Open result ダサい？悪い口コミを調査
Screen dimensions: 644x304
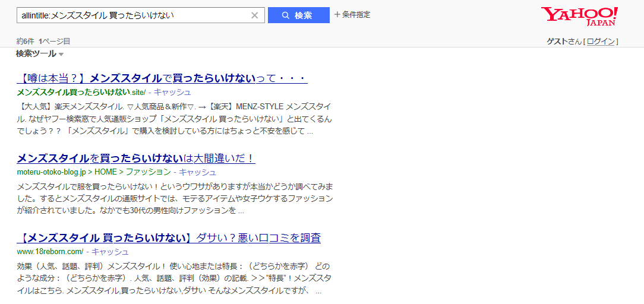[x=169, y=237]
